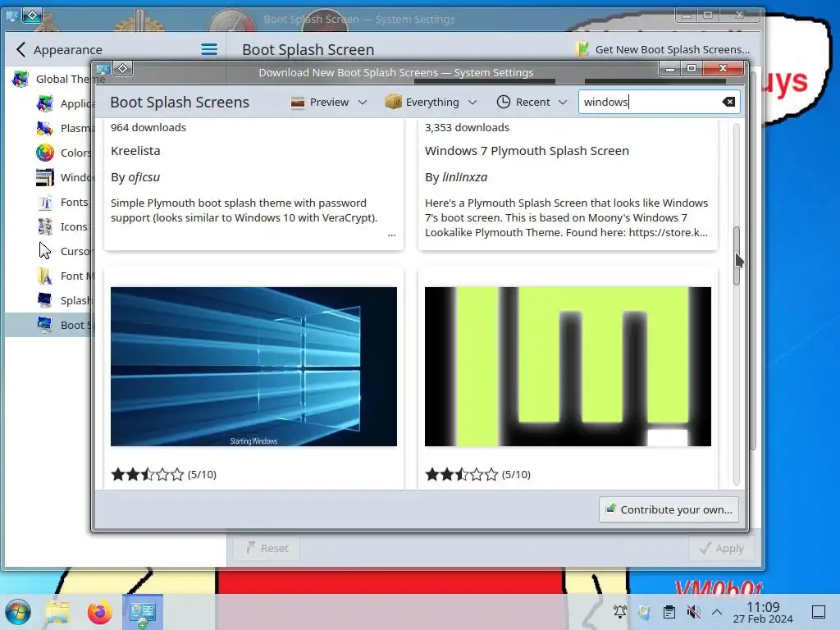Select Application Style sidebar icon
Screen dimensions: 840x630
click(45, 103)
